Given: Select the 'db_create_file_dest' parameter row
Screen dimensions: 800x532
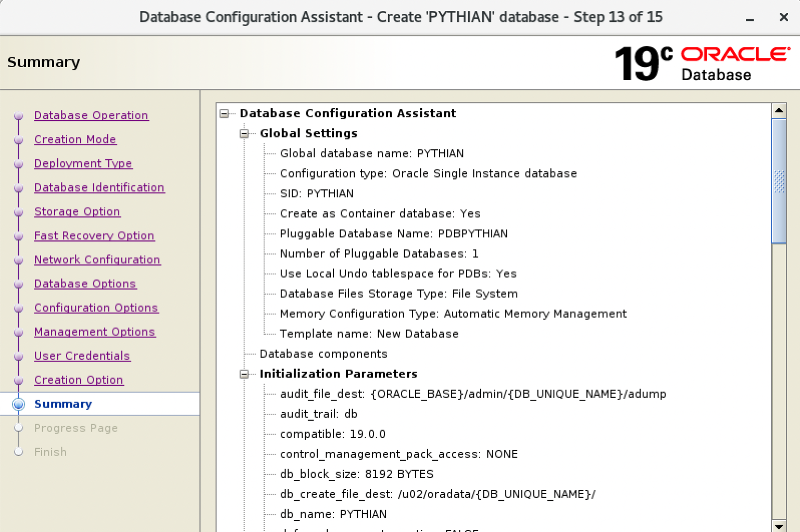Looking at the screenshot, I should [x=438, y=494].
